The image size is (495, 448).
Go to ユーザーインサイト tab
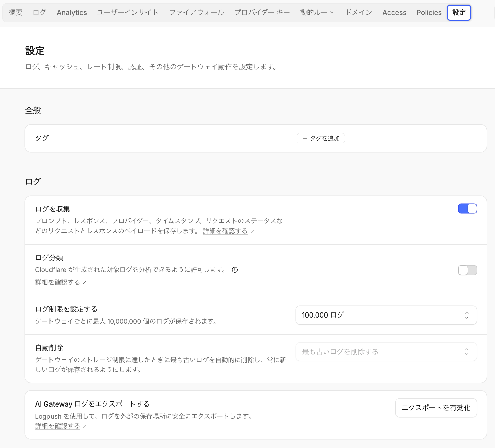point(128,13)
